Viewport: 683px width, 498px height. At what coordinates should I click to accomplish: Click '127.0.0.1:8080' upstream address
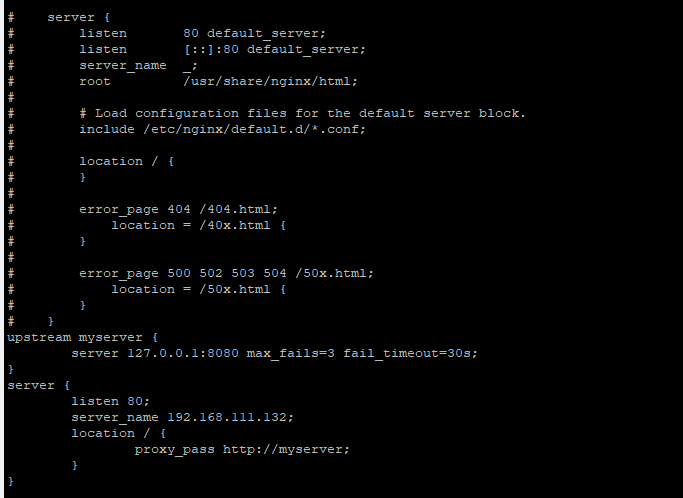click(183, 353)
